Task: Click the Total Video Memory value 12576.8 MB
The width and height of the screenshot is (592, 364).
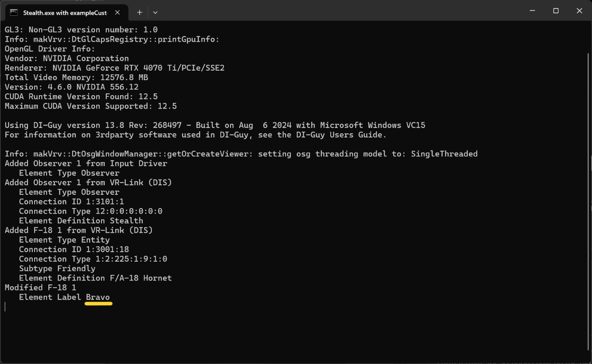Action: point(124,77)
